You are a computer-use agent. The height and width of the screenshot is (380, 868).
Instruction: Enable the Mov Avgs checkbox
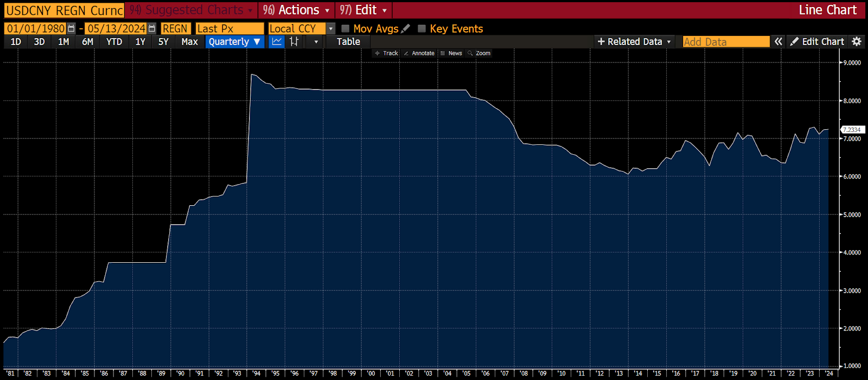(x=346, y=29)
